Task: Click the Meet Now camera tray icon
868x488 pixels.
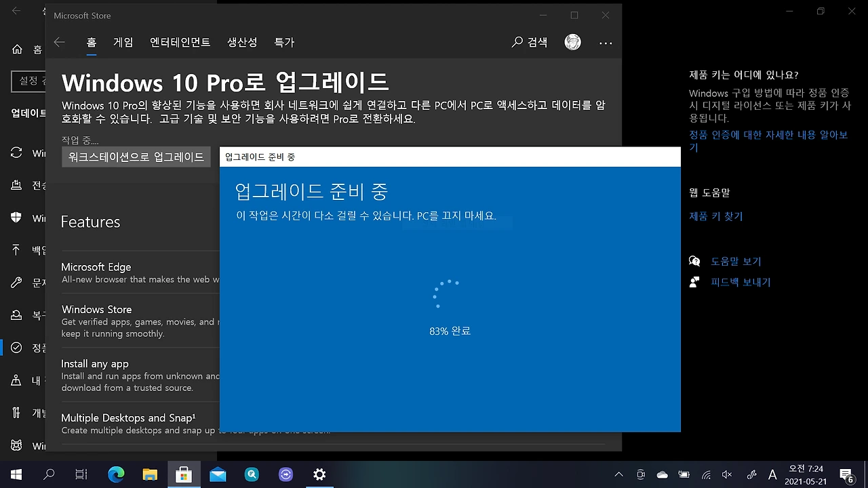Action: 641,474
